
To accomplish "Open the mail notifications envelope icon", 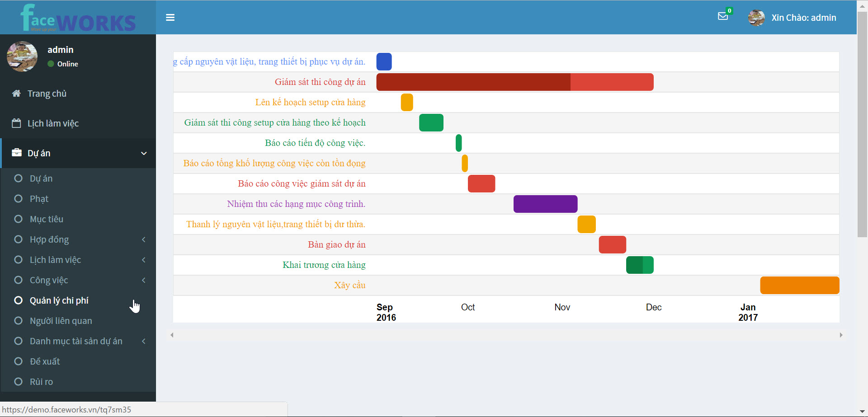I will (x=723, y=17).
